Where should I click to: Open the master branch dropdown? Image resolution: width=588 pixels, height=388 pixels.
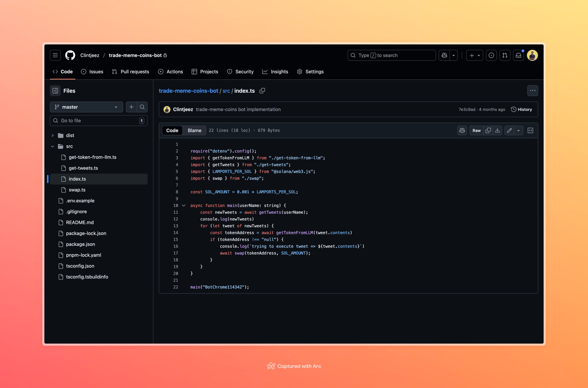(x=86, y=107)
